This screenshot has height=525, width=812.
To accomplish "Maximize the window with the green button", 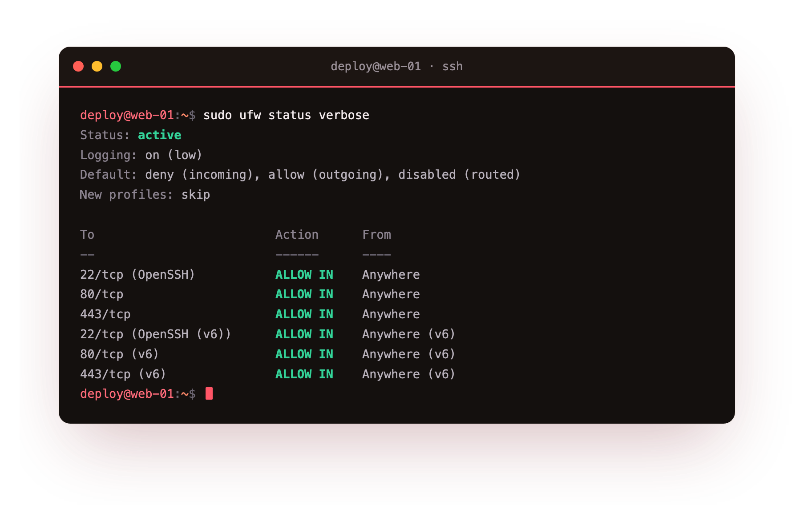I will tap(116, 66).
